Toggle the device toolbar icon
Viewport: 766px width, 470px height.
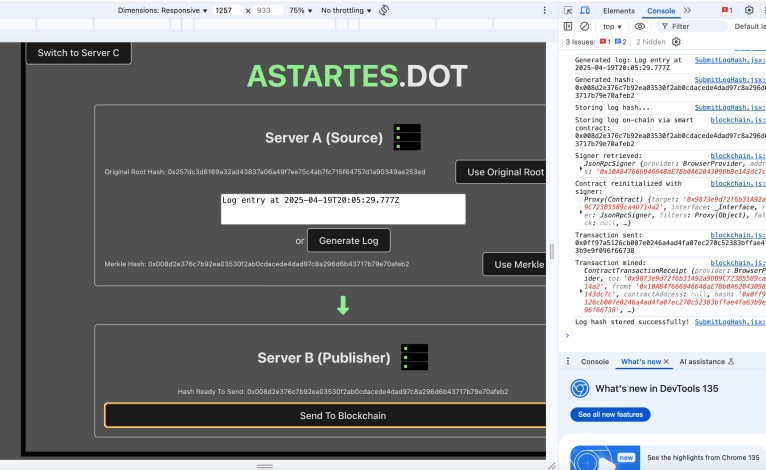[586, 10]
